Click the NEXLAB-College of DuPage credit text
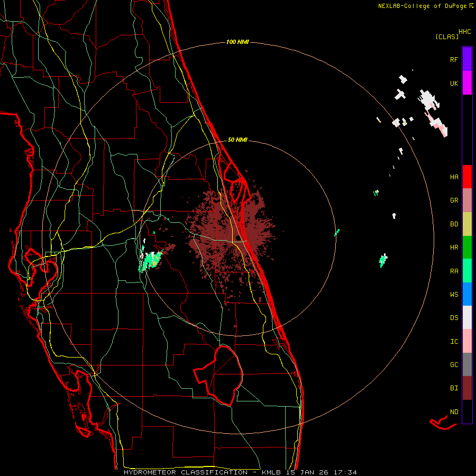476x476 pixels. [422, 6]
